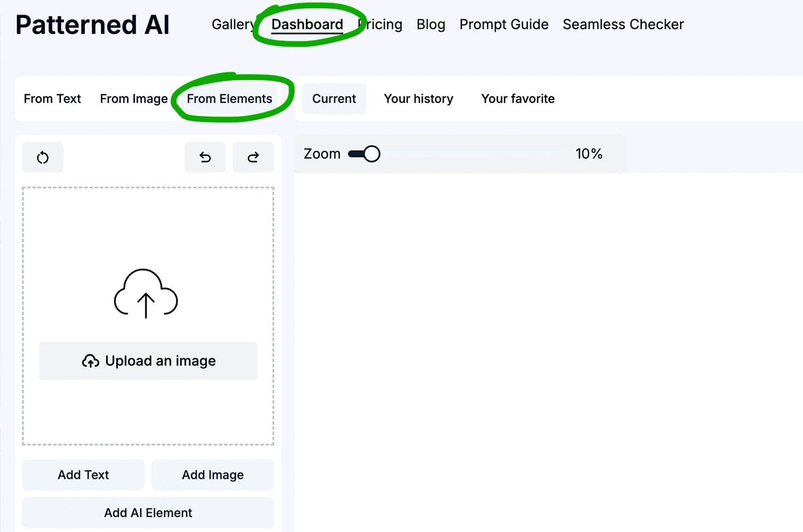Open the Blog link
Viewport: 803px width, 532px height.
431,24
